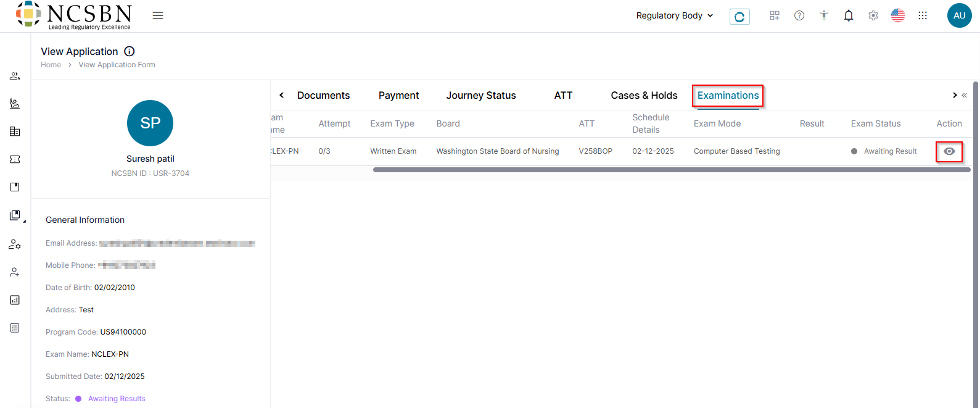Click the Awaiting Result status cell
Image resolution: width=980 pixels, height=408 pixels.
tap(884, 151)
